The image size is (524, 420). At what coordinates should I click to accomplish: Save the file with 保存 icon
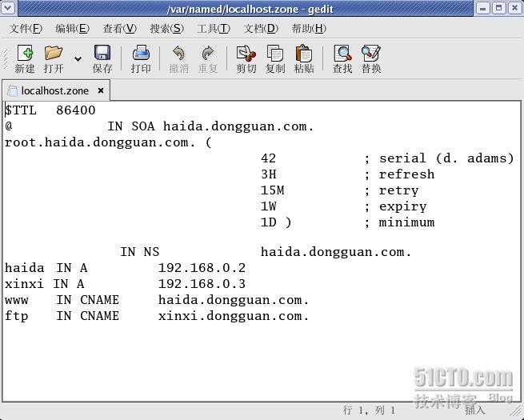102,53
